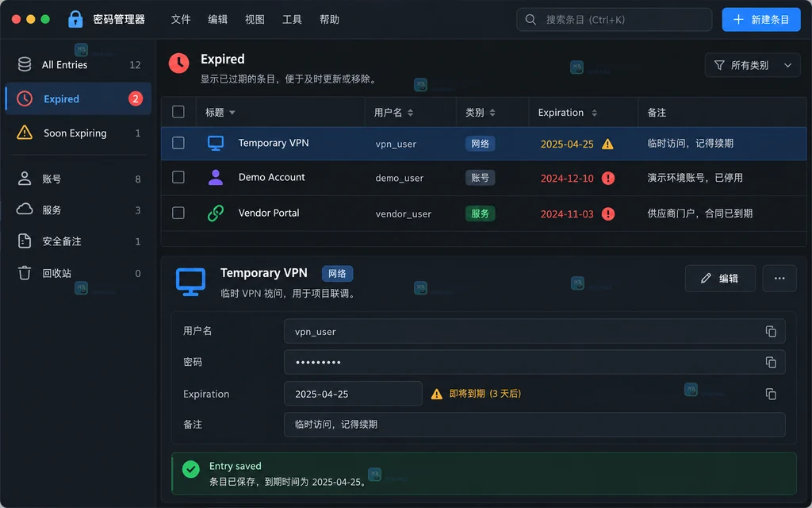Click 演示环境账号，已停用 note text
This screenshot has width=812, height=508.
click(x=695, y=178)
